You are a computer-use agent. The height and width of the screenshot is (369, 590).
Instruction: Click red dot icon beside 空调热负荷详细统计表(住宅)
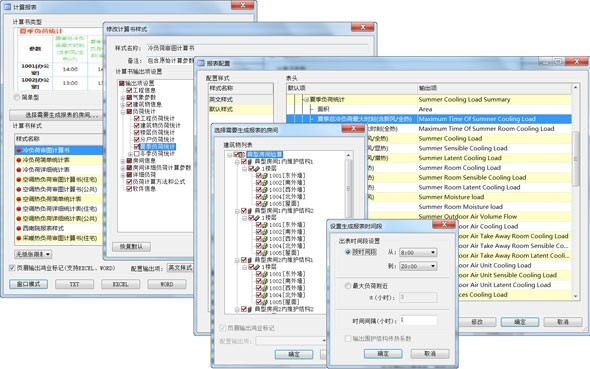pos(18,209)
